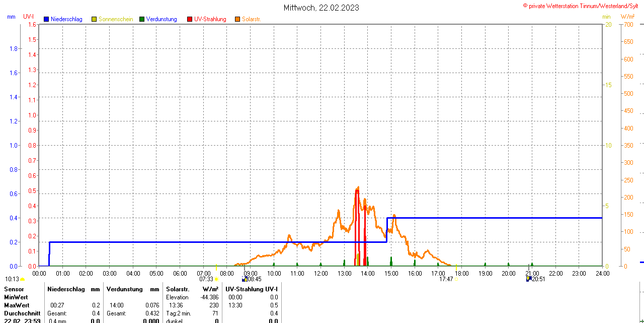Select the Sonnenschein legend label
This screenshot has width=644, height=323.
tap(116, 19)
